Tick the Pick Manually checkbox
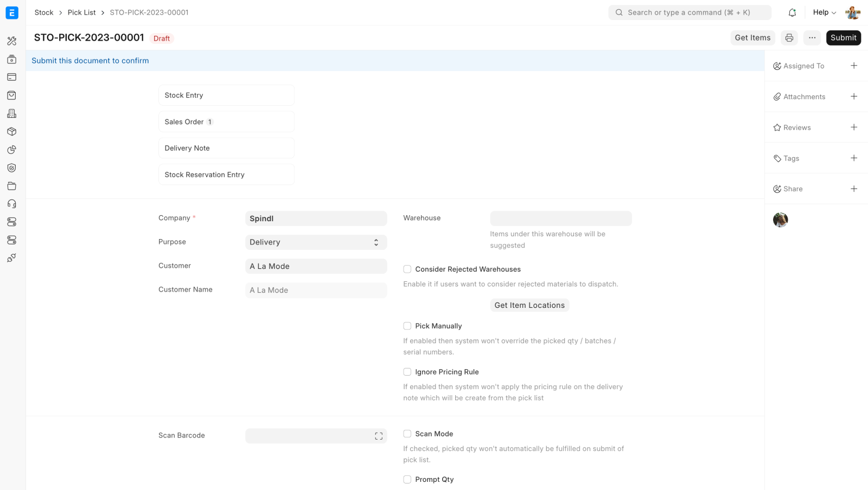 coord(407,326)
